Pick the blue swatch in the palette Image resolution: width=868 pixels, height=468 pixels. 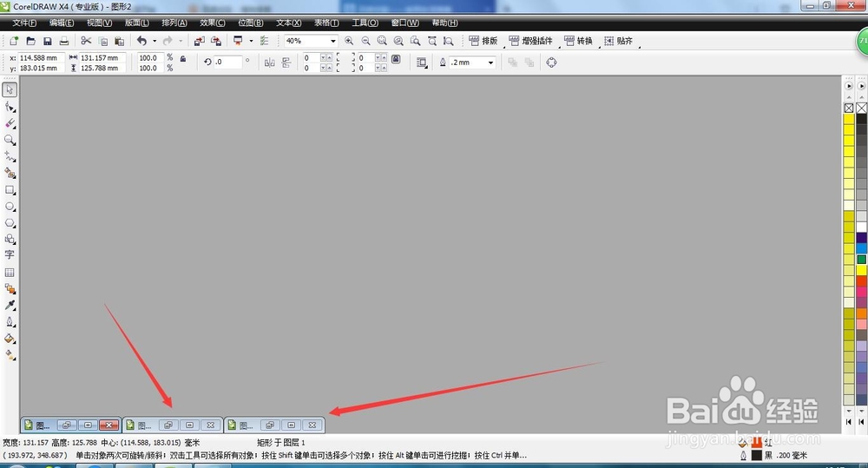pyautogui.click(x=861, y=248)
